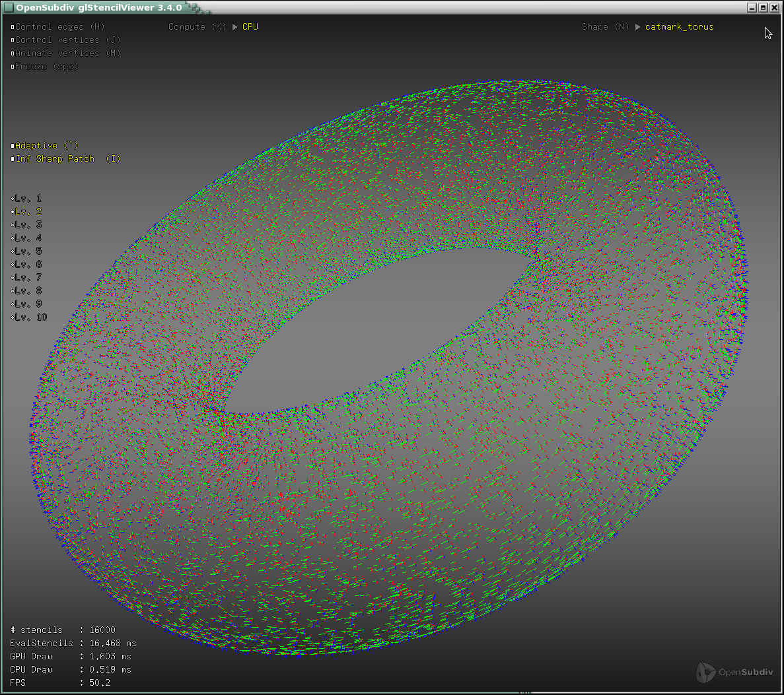784x695 pixels.
Task: Uncheck Inf Sharp Patch
Action: click(13, 159)
